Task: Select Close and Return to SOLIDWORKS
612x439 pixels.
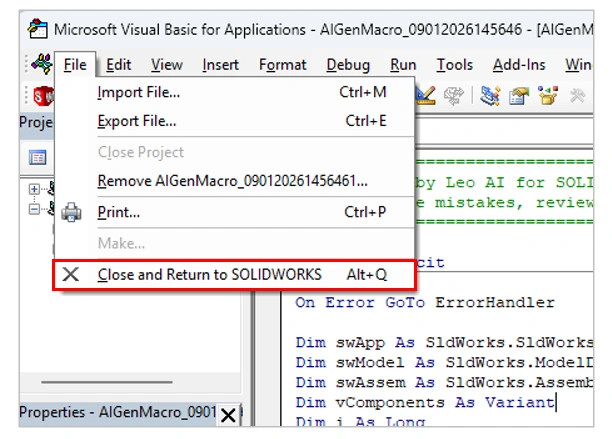Action: [x=234, y=275]
